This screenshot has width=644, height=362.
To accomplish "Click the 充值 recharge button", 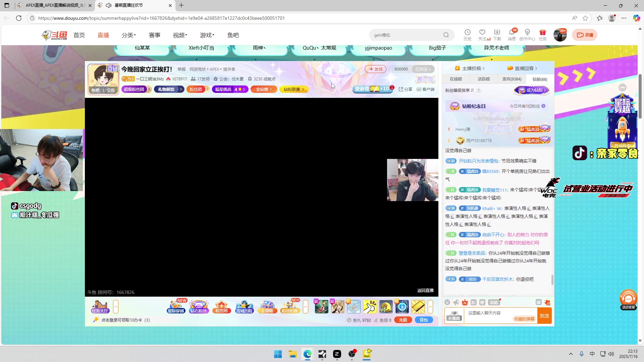I will [403, 320].
